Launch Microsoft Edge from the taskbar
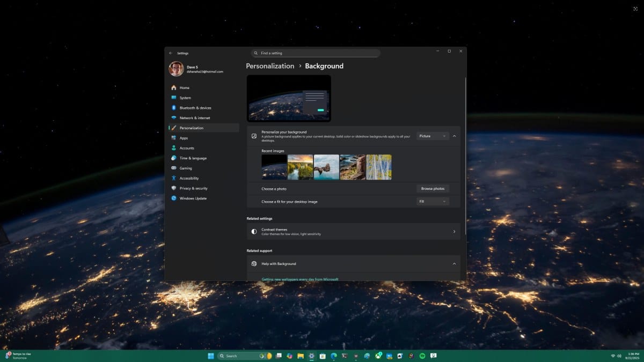 pyautogui.click(x=333, y=356)
